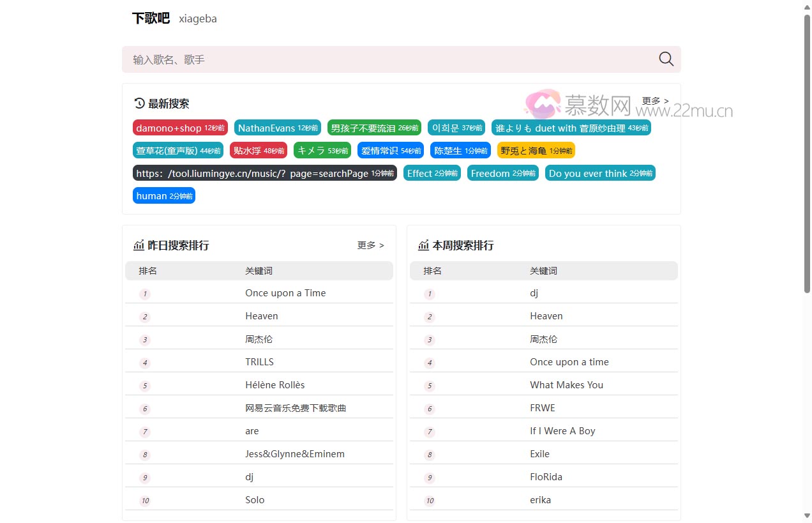Image resolution: width=812 pixels, height=523 pixels.
Task: Select the red damono+shop search tag
Action: [x=180, y=128]
